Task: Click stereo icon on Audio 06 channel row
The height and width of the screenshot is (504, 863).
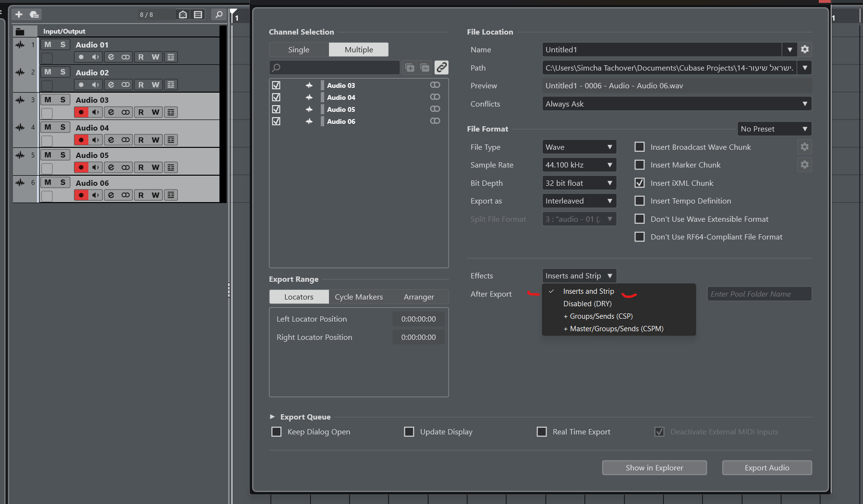Action: click(x=435, y=121)
